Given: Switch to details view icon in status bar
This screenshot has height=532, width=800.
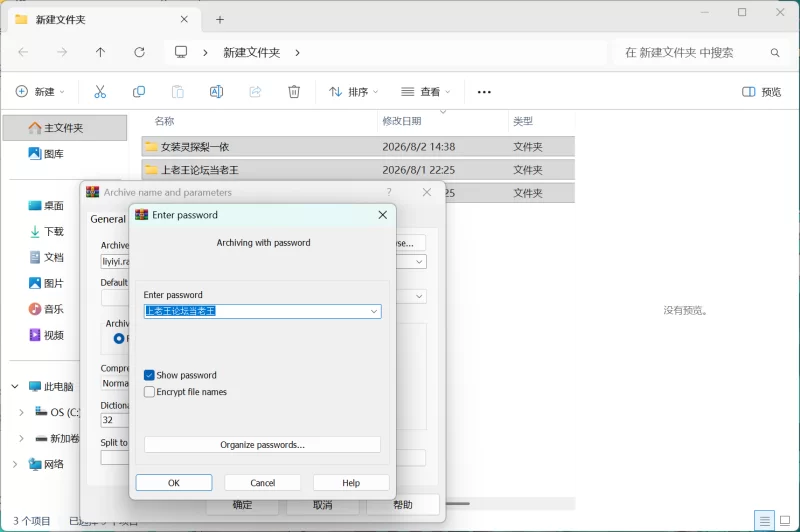Looking at the screenshot, I should (764, 521).
